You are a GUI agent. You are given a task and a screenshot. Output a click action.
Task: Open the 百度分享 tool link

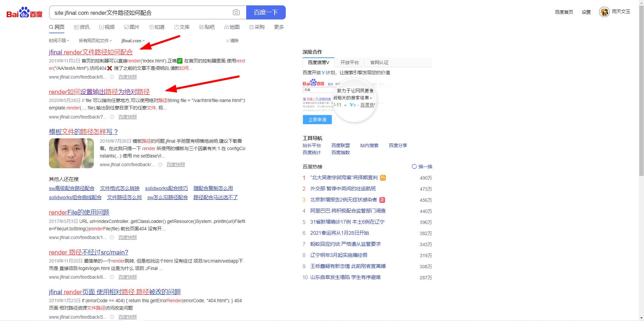[x=398, y=145]
